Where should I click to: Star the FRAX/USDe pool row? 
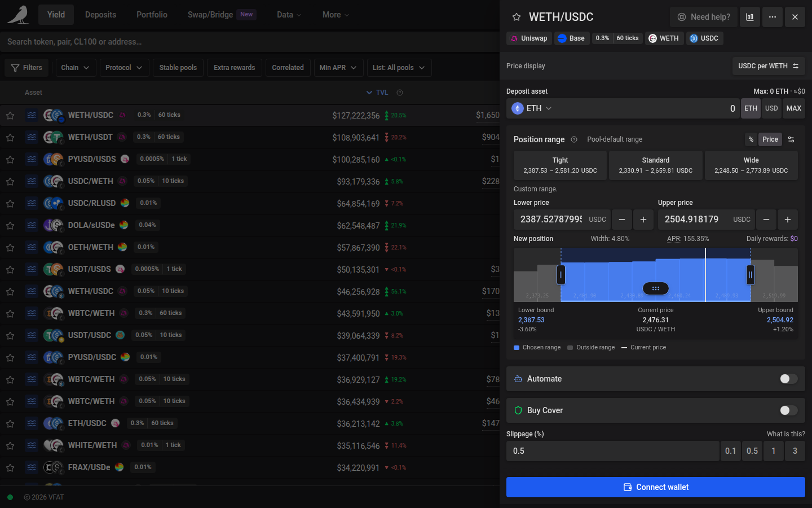[10, 467]
